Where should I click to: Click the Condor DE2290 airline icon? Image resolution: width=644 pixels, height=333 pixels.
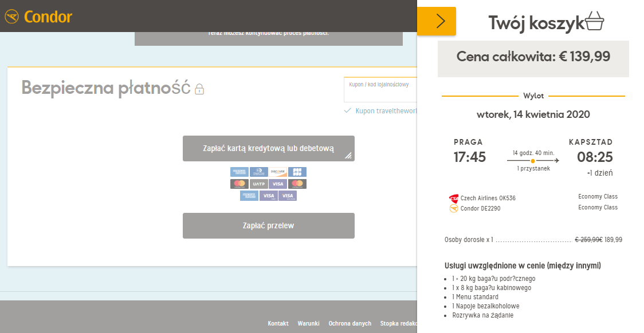pyautogui.click(x=453, y=209)
